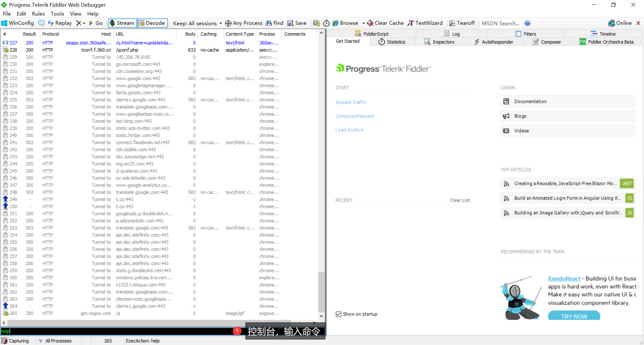
Task: Open the Blazor article with .NET tag
Action: pyautogui.click(x=568, y=184)
